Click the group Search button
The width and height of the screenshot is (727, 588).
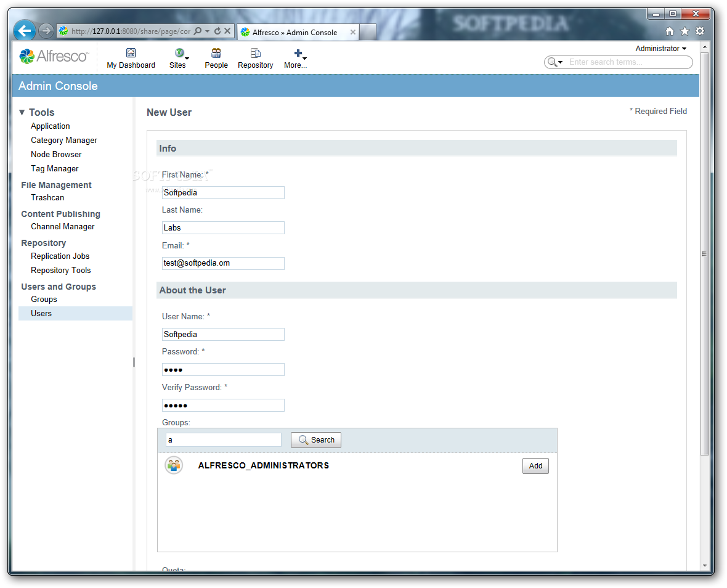(x=315, y=439)
